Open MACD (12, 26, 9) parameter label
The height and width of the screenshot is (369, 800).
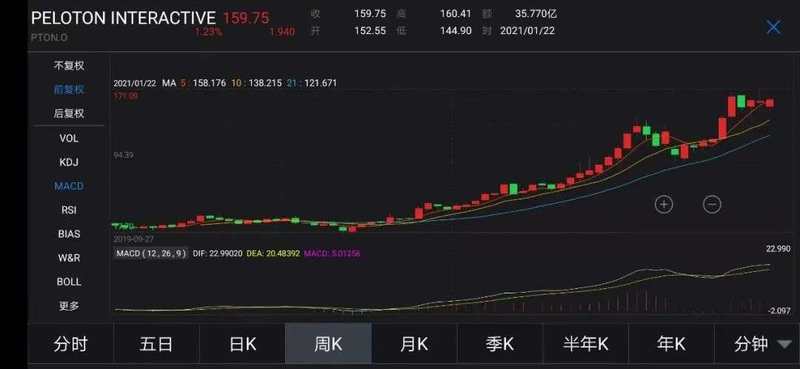point(151,253)
